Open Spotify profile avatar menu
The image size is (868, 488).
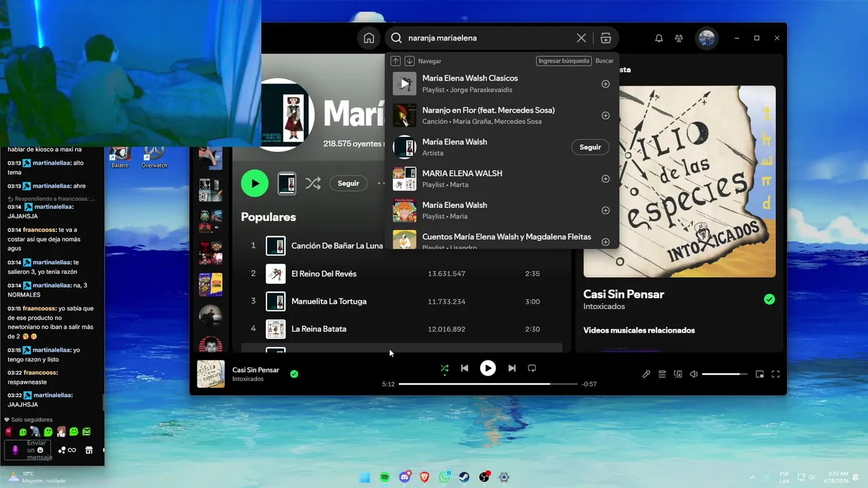707,38
